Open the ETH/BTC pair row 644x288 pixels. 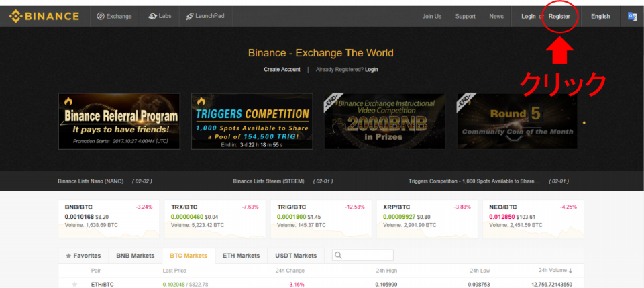pyautogui.click(x=321, y=284)
